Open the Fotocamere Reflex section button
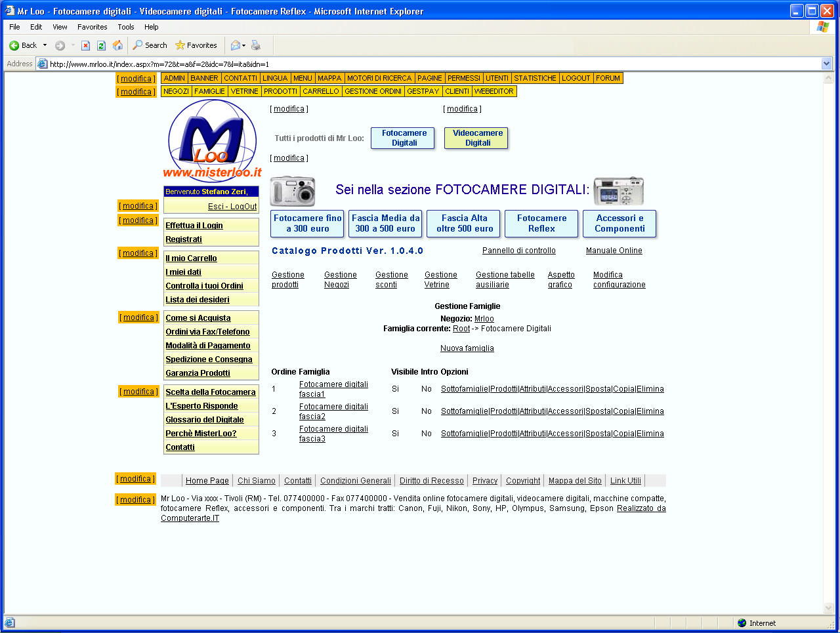840x633 pixels. [x=541, y=224]
